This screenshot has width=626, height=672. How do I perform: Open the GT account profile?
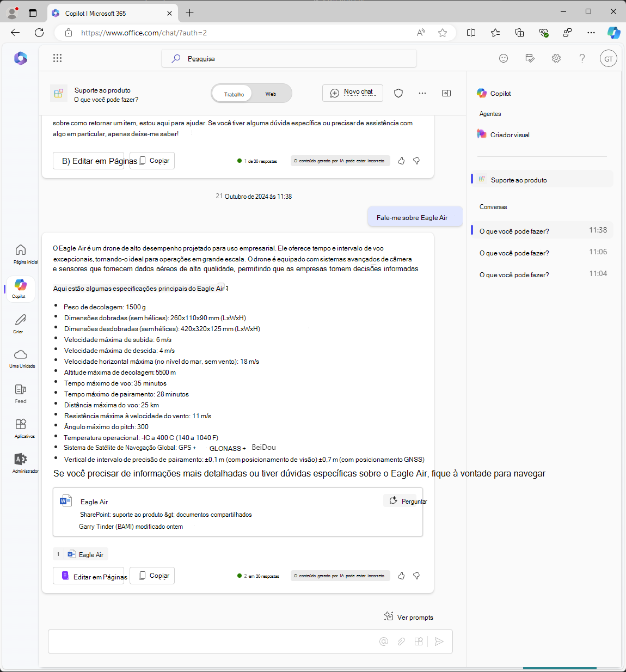(609, 59)
